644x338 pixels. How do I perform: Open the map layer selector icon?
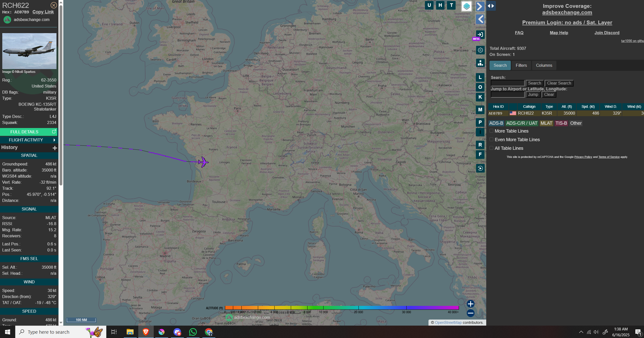pyautogui.click(x=466, y=6)
